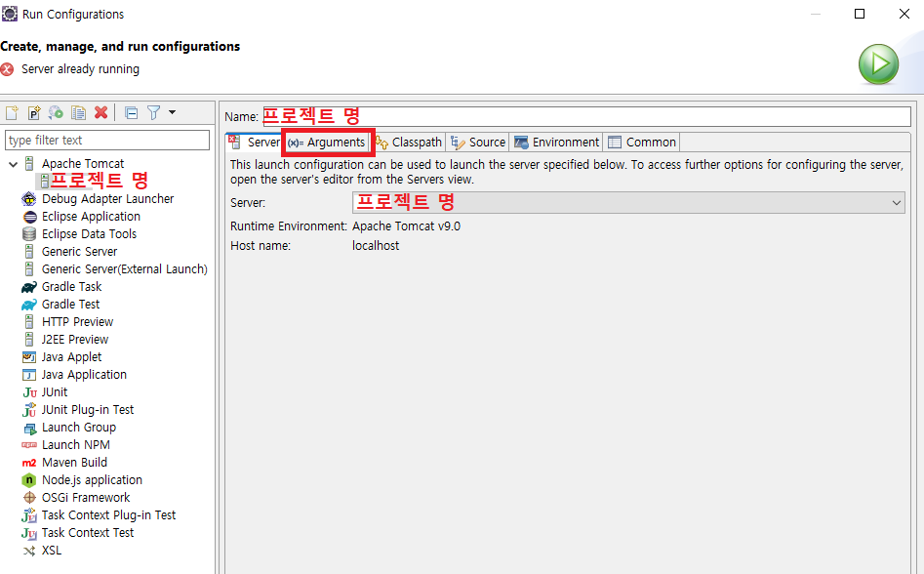
Task: Open the Common tab
Action: (642, 142)
